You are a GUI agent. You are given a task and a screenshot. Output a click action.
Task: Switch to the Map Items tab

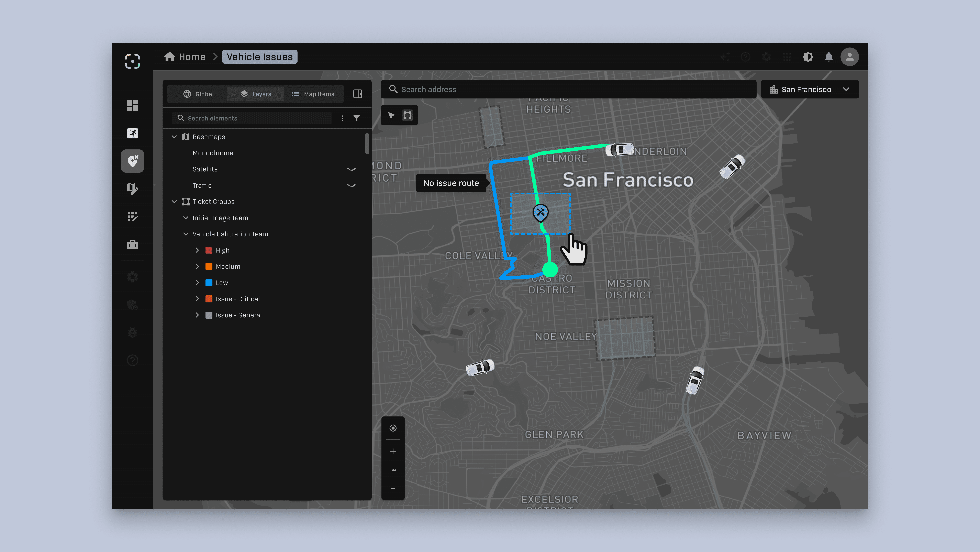click(x=313, y=94)
